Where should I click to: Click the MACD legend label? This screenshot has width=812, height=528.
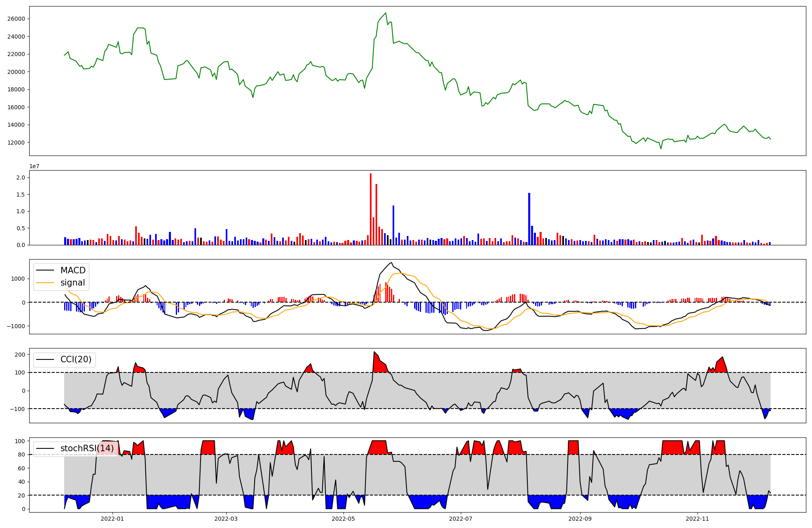coord(73,270)
